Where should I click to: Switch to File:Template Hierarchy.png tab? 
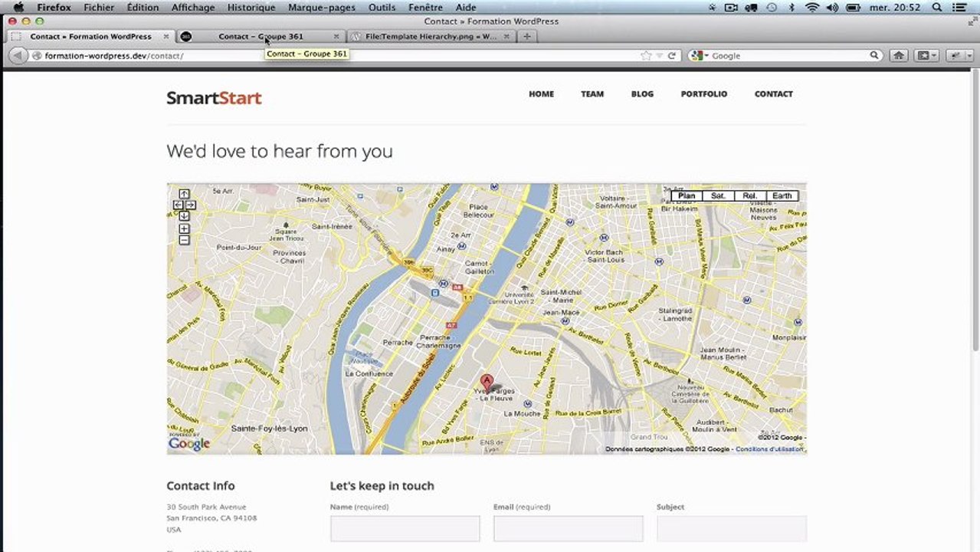(x=431, y=36)
